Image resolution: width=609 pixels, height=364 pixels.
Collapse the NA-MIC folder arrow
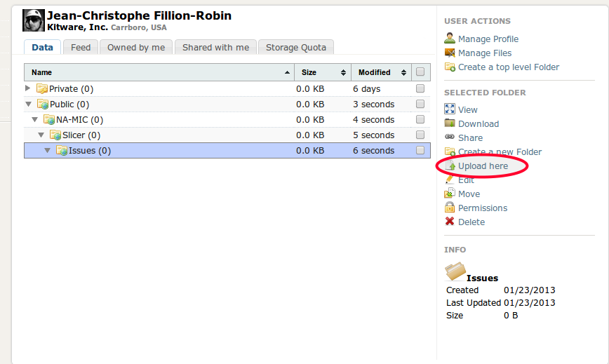click(34, 120)
